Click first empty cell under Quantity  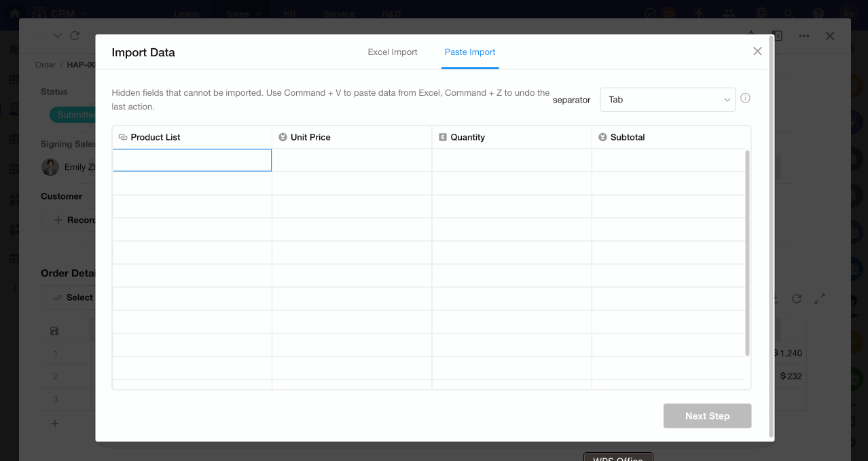click(x=511, y=161)
